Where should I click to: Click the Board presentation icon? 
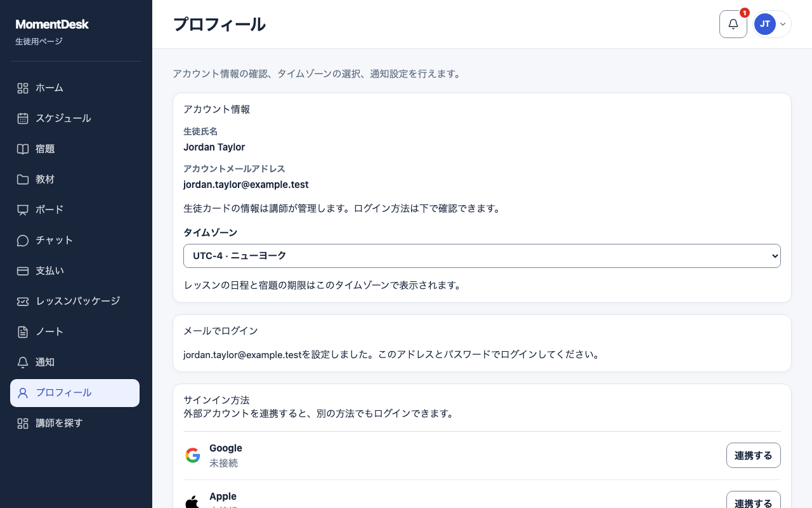(23, 210)
